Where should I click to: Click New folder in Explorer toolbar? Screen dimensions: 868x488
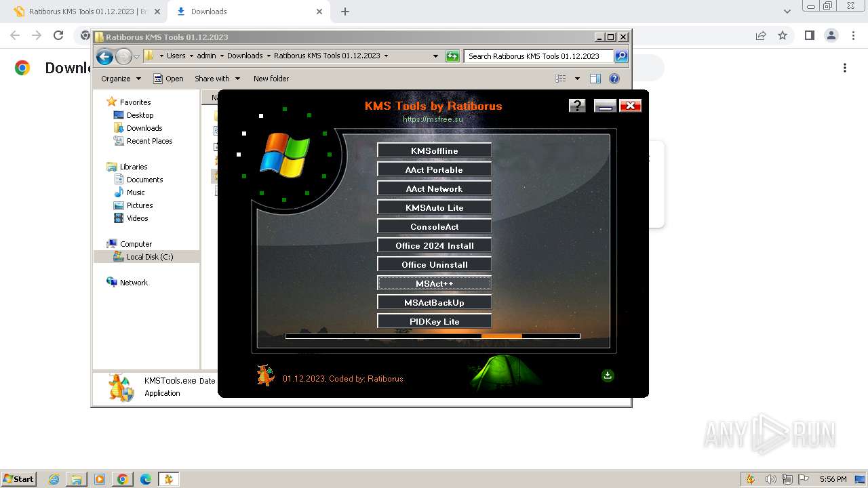point(271,79)
